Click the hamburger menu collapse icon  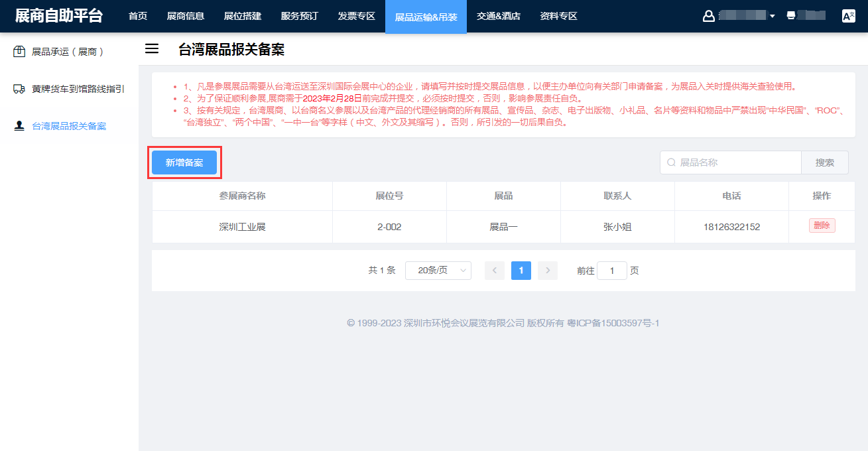pos(152,48)
